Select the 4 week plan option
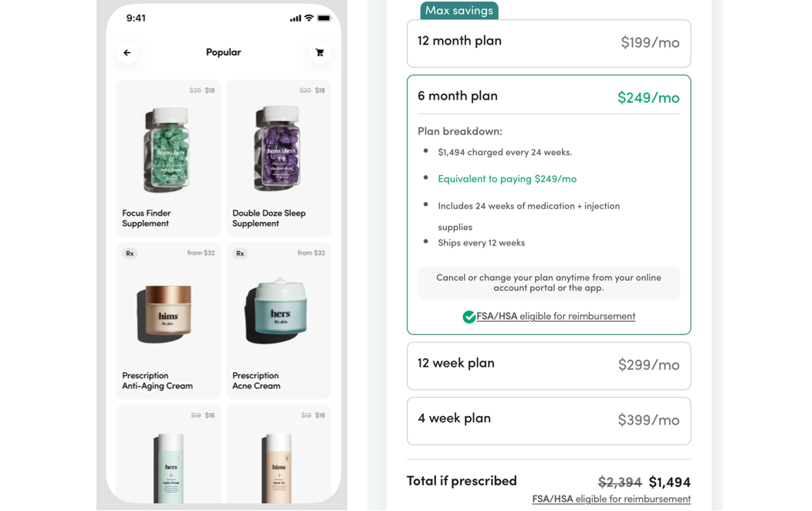Image resolution: width=812 pixels, height=511 pixels. (x=548, y=421)
